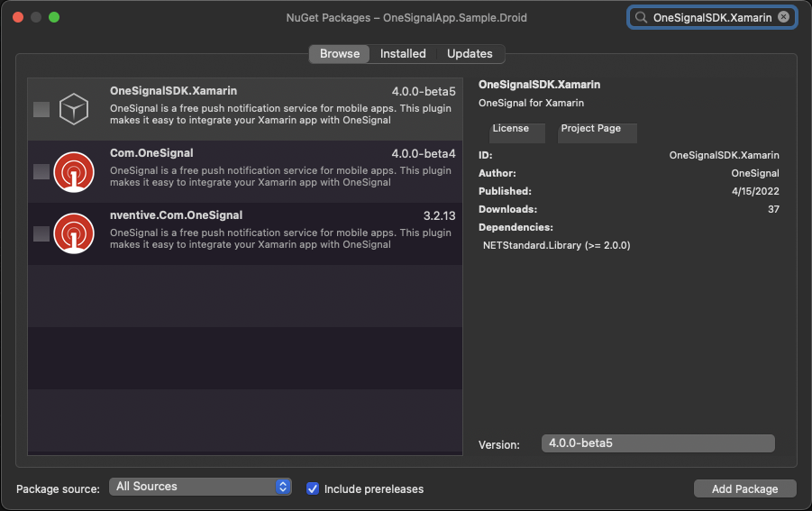The image size is (812, 511).
Task: Select the Com.OneSignal package title
Action: pos(151,152)
